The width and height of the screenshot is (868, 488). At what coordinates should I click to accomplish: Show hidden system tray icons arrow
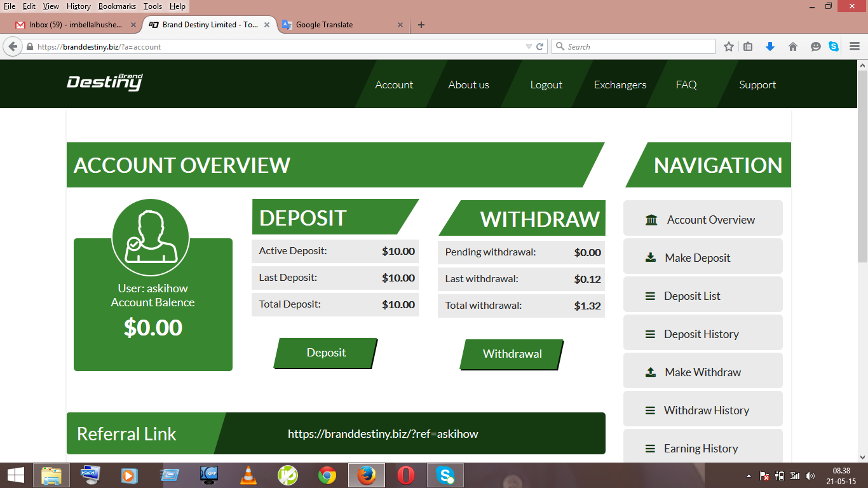point(749,476)
